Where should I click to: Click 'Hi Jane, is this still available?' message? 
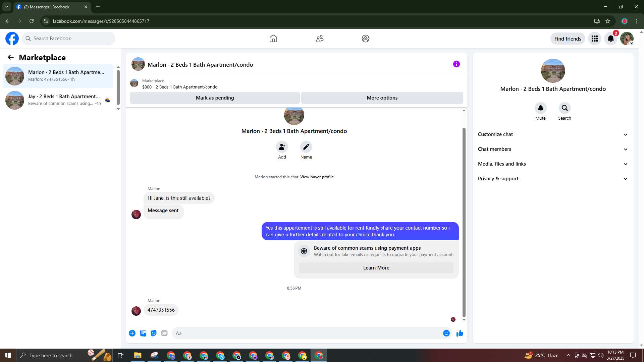click(x=179, y=198)
